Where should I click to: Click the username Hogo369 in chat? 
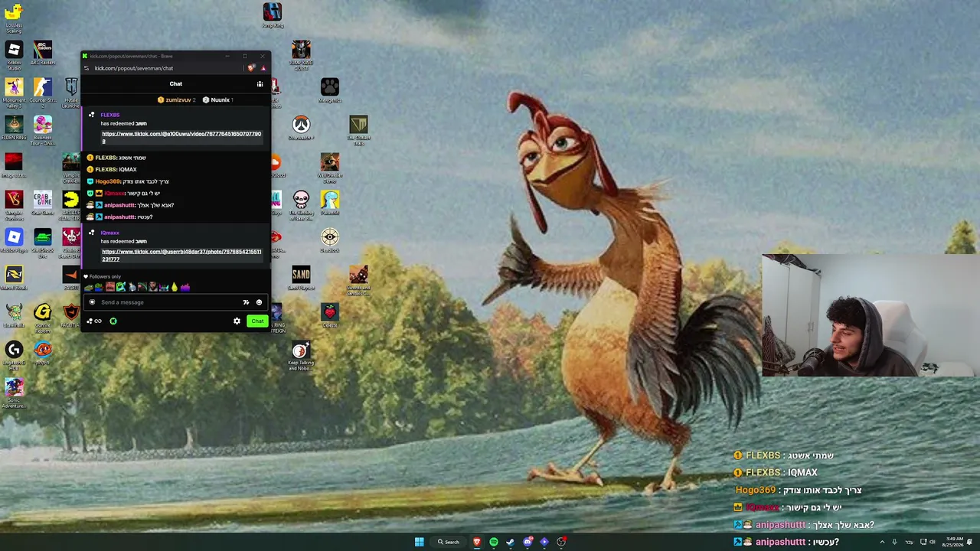pyautogui.click(x=108, y=181)
